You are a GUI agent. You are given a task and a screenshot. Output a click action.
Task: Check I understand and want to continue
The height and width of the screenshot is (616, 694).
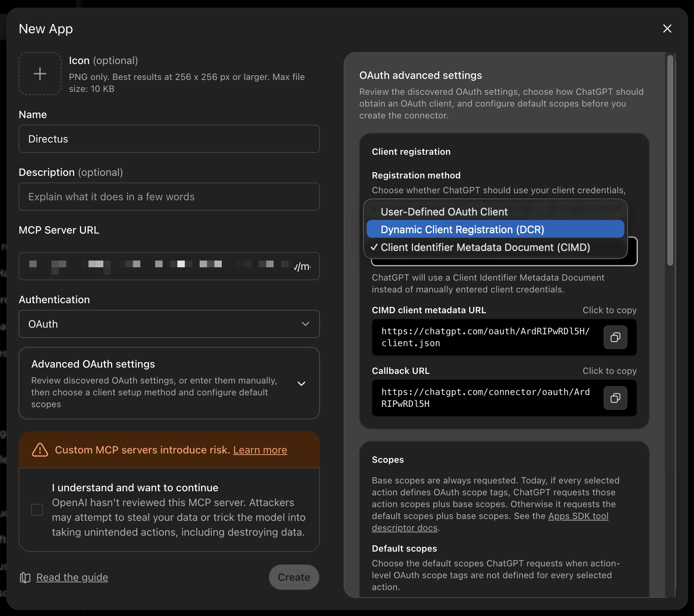point(37,510)
